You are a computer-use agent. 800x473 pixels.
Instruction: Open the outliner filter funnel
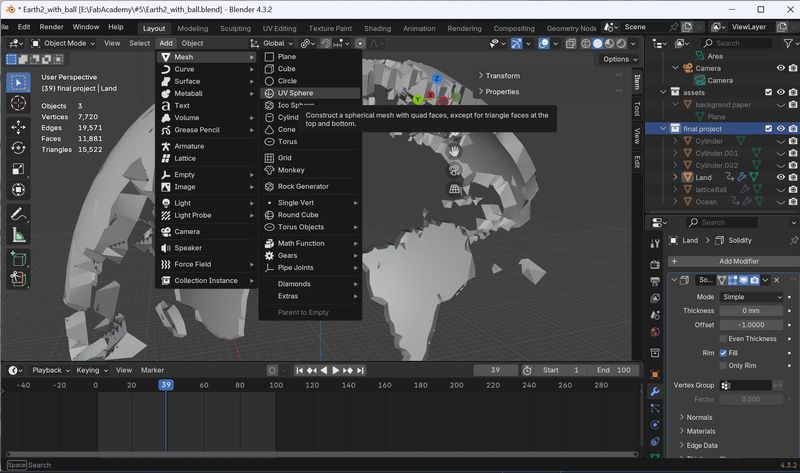[788, 43]
